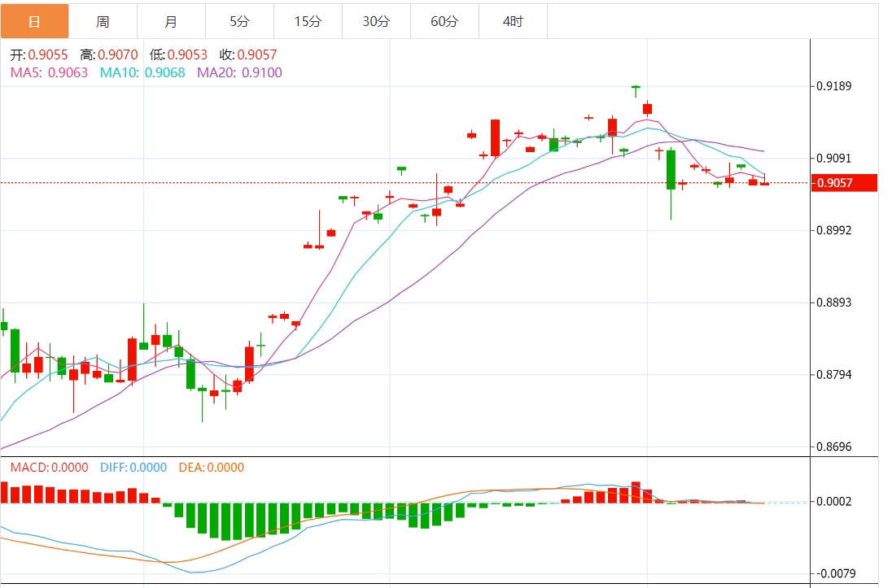Open the 30分 timeframe tab
This screenshot has height=588, width=892.
coord(376,22)
